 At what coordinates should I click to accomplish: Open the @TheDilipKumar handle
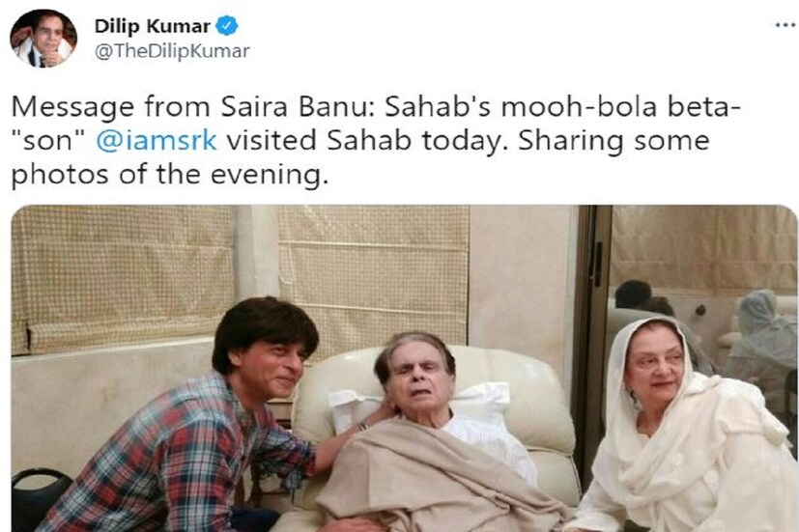(171, 52)
